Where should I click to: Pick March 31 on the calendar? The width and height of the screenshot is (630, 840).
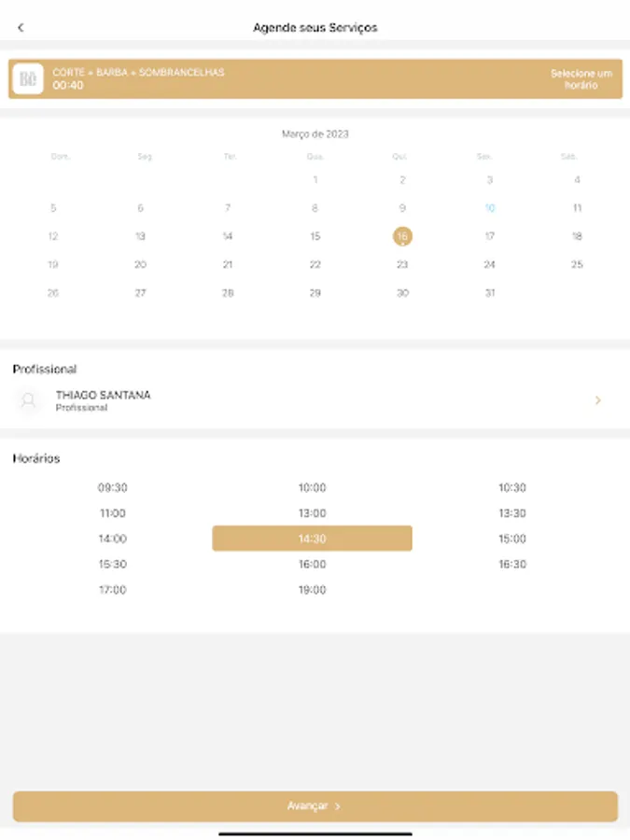click(490, 293)
